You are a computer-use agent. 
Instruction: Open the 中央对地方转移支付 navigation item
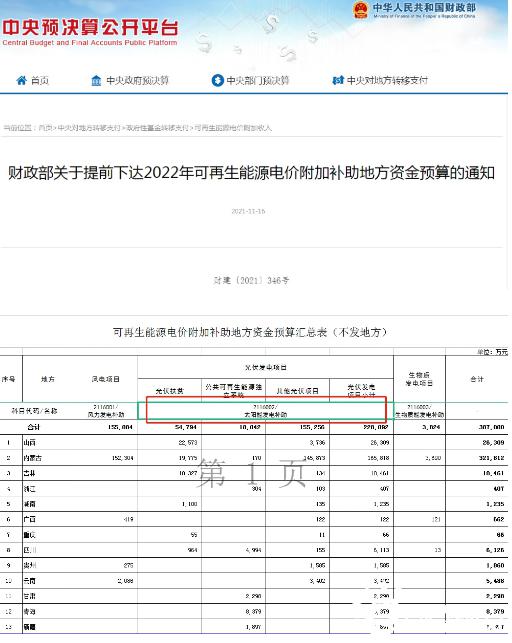click(387, 80)
